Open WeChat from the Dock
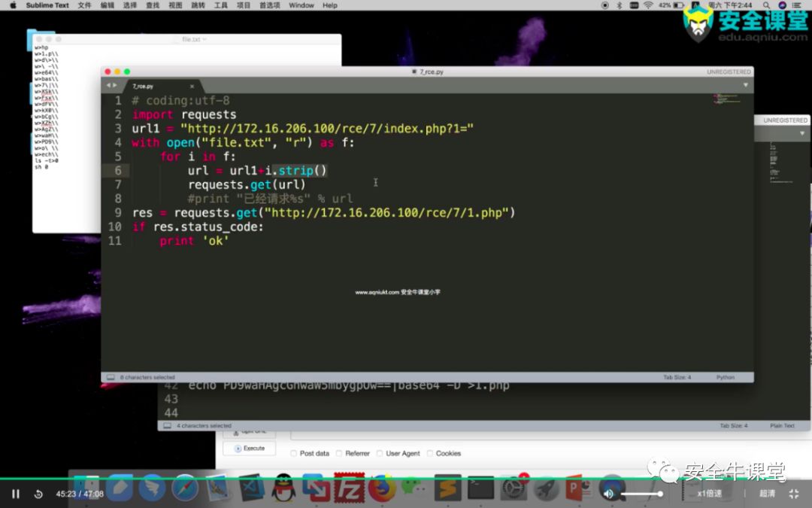 (x=414, y=488)
